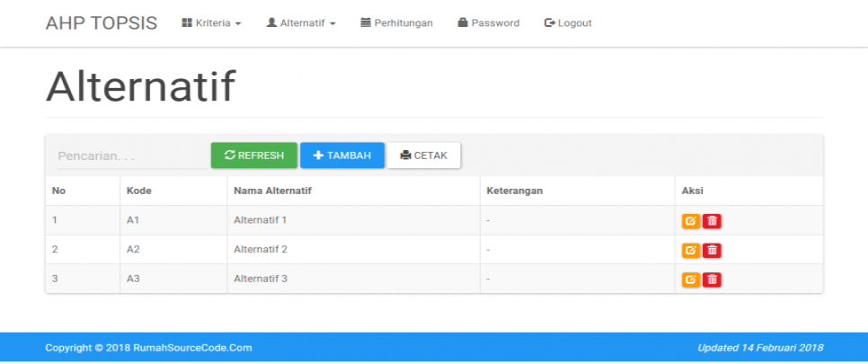The height and width of the screenshot is (364, 868).
Task: Edit Alternatif 1 using the orange pencil icon
Action: tap(691, 221)
